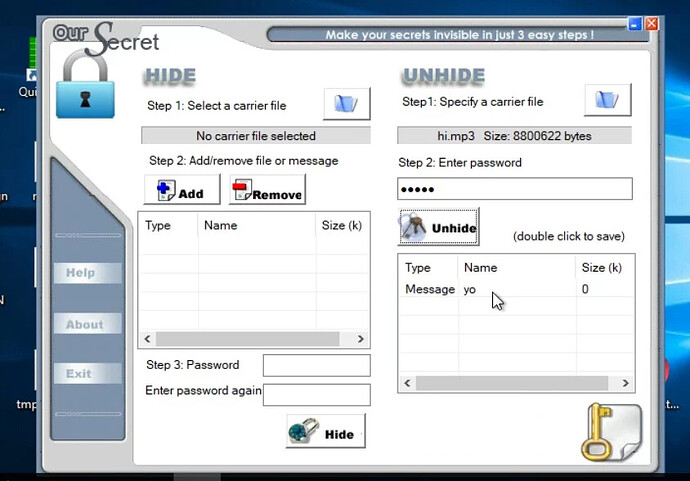Minimize the Our Secret window
Viewport: 690px width, 481px height.
(635, 23)
